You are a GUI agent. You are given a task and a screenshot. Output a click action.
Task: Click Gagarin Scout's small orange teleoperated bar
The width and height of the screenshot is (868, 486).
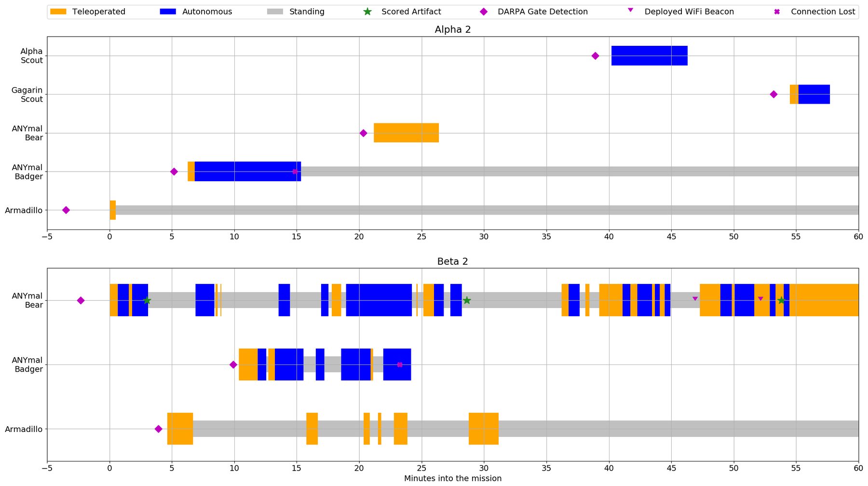(794, 94)
